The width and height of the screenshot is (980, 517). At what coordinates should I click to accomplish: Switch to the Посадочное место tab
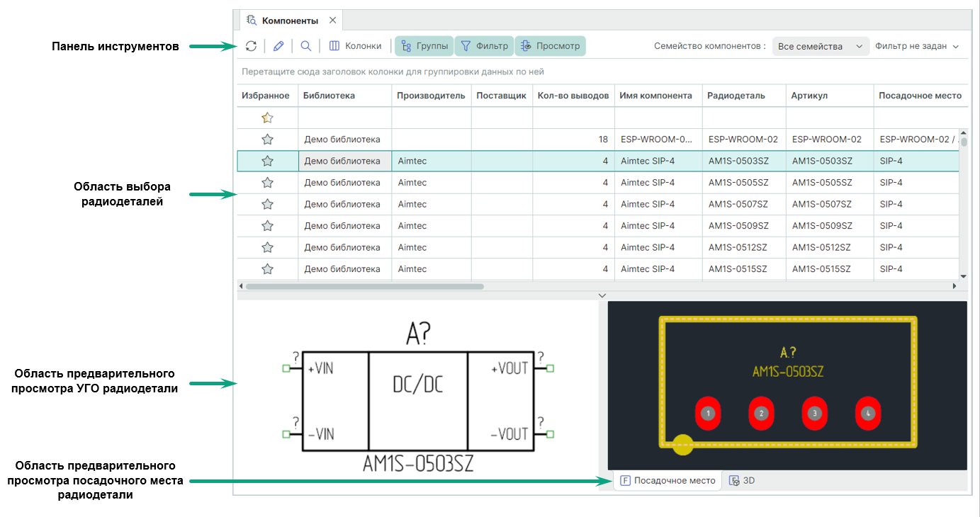pos(668,480)
